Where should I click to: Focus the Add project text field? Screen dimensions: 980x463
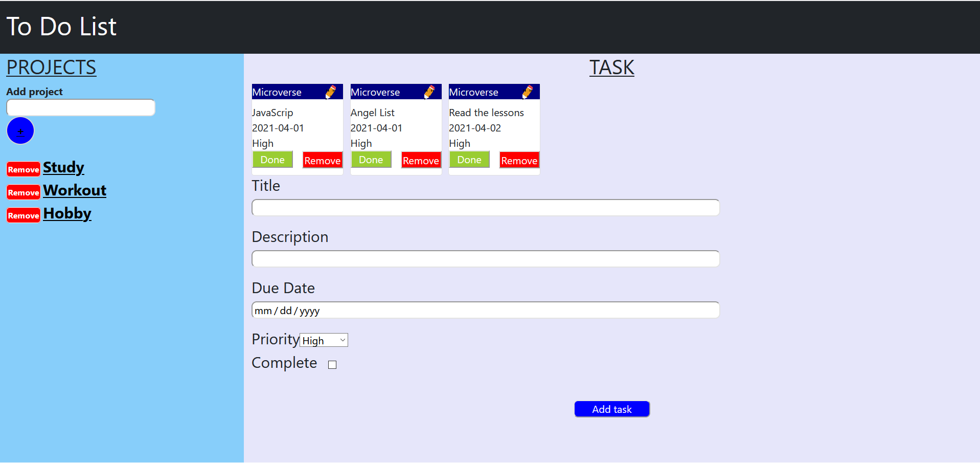[81, 108]
